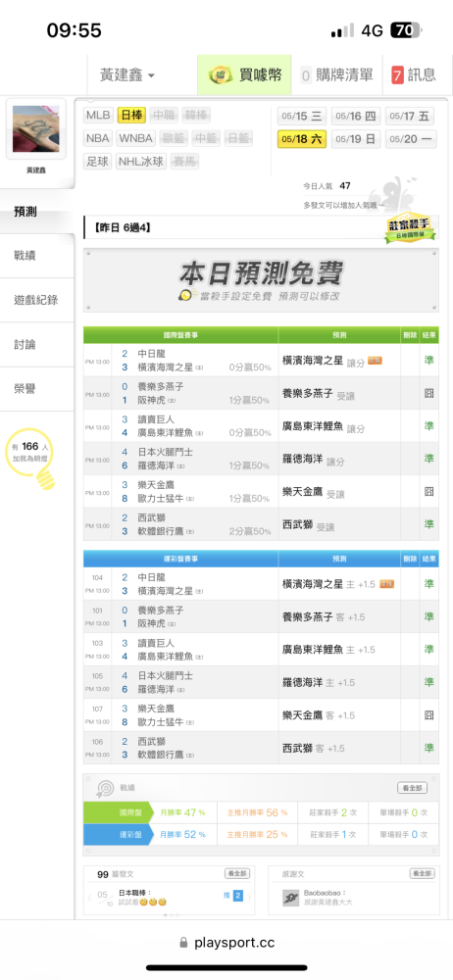This screenshot has height=980, width=453.
Task: Select the WNBA league tab
Action: click(135, 138)
